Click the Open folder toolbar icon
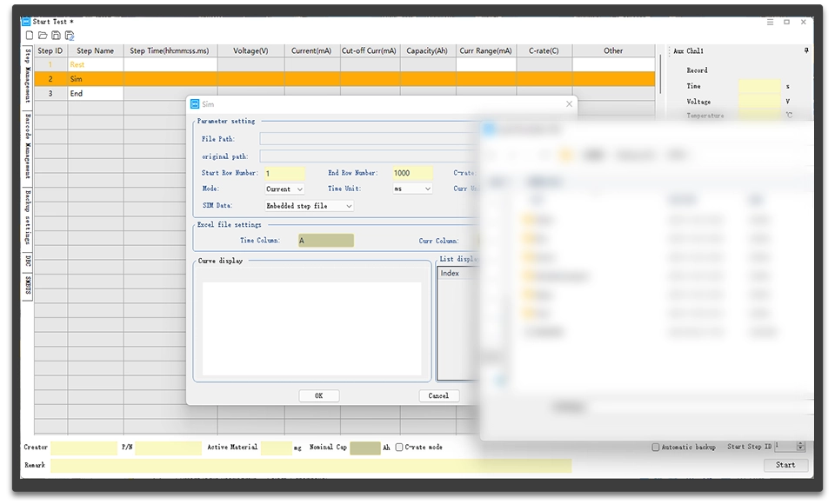This screenshot has width=835, height=504. click(x=43, y=36)
